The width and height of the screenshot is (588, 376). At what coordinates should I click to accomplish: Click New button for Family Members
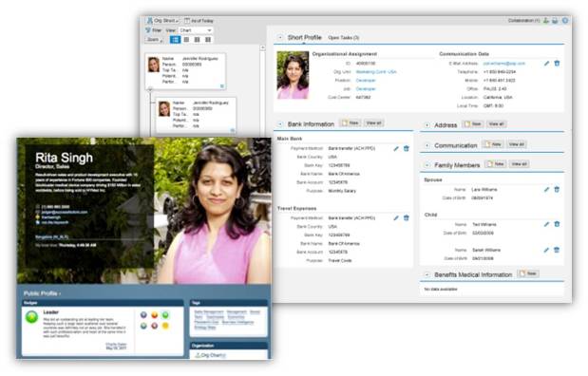pyautogui.click(x=495, y=164)
